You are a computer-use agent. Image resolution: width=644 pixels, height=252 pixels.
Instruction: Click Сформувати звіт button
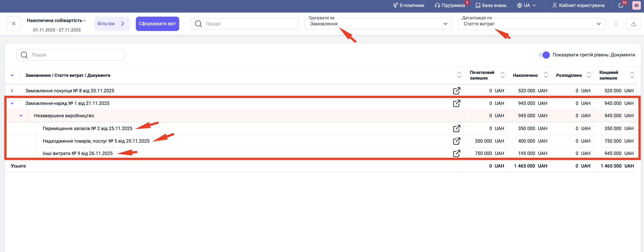tap(157, 24)
